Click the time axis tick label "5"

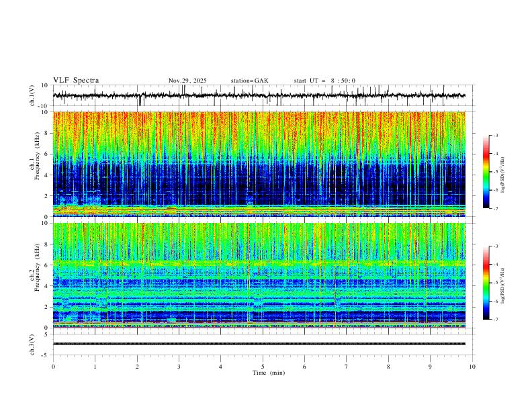click(263, 367)
